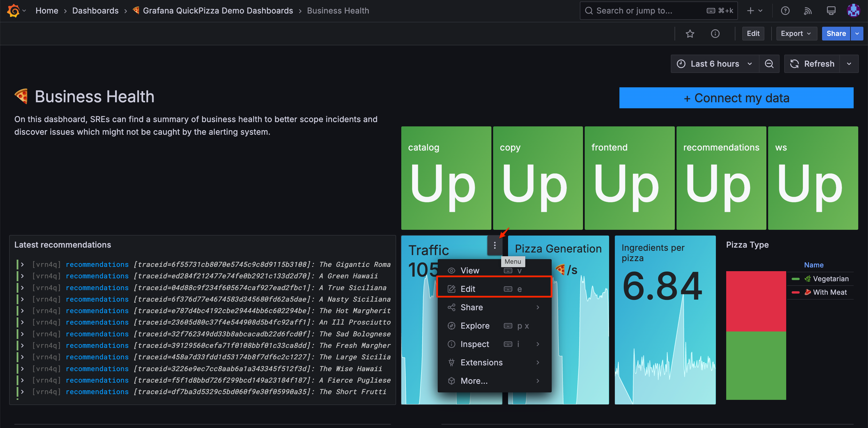Click the red With Meat bar segment
Viewport: 868px width, 428px height.
pos(756,302)
